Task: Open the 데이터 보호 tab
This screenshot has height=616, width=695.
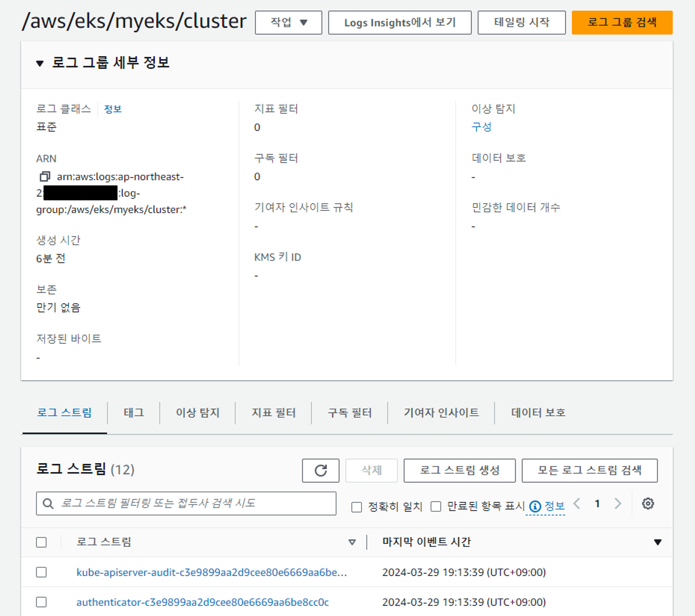Action: coord(538,413)
